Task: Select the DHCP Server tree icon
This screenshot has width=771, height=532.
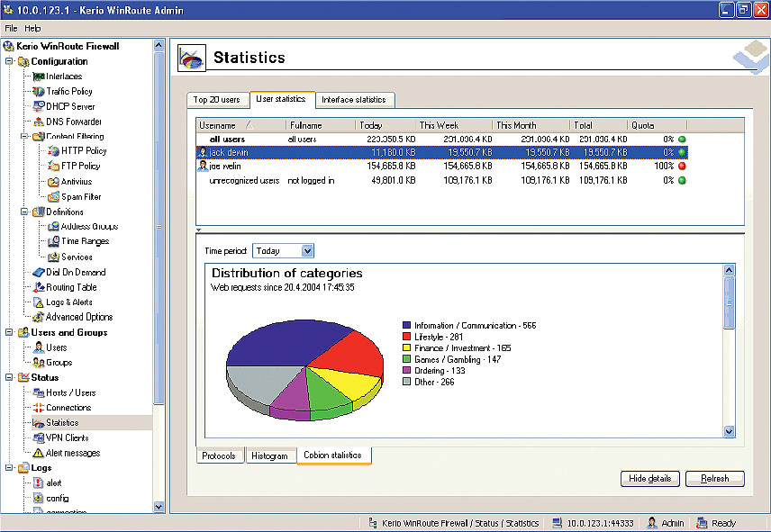Action: click(39, 106)
